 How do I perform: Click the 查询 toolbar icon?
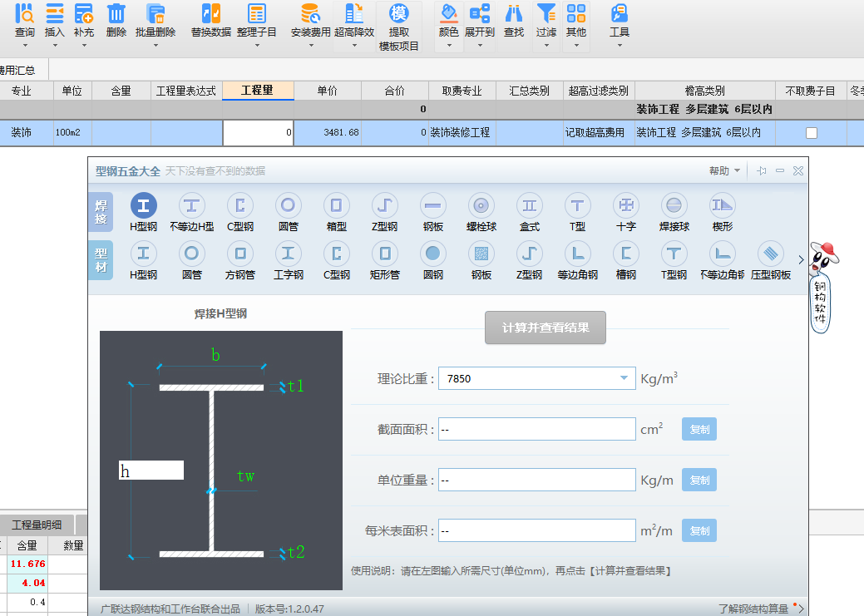tap(24, 13)
